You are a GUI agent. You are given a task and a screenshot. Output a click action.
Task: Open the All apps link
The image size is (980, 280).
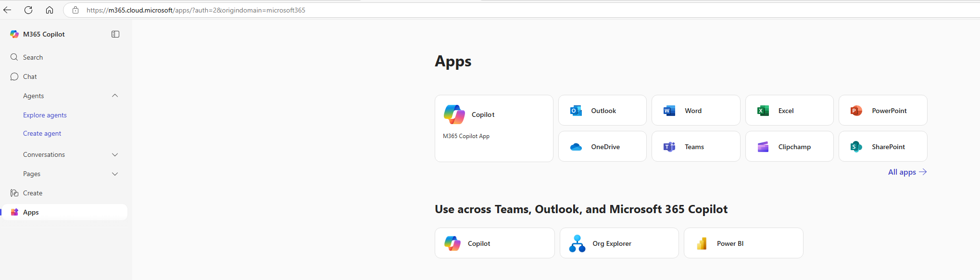pos(907,172)
